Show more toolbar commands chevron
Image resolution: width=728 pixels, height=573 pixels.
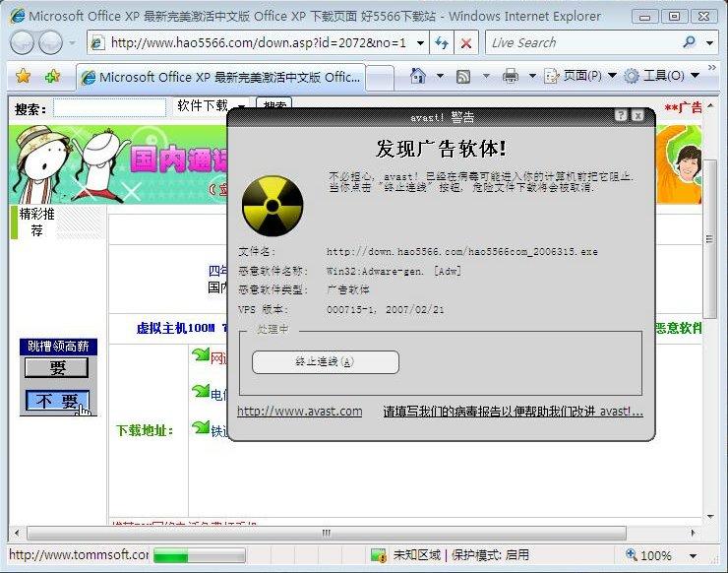pyautogui.click(x=711, y=68)
